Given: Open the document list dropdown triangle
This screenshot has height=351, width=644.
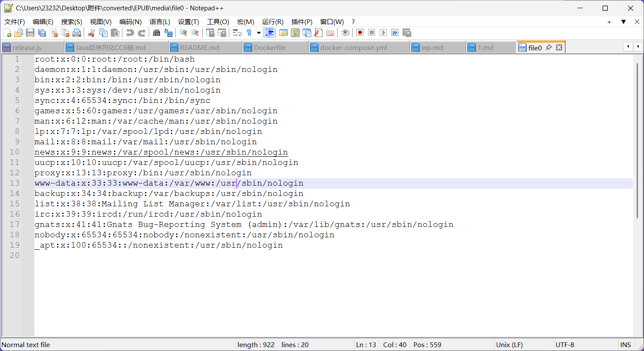Looking at the screenshot, I should [623, 22].
